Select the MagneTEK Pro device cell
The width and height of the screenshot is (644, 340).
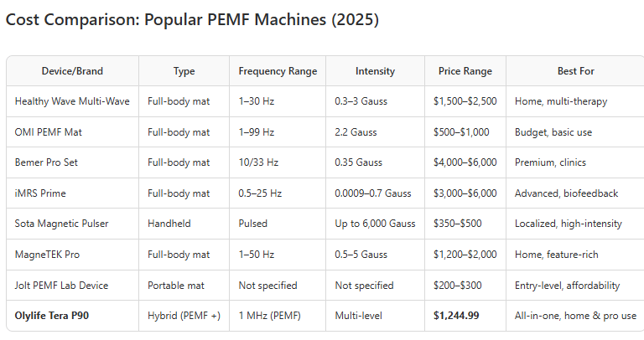tap(49, 255)
